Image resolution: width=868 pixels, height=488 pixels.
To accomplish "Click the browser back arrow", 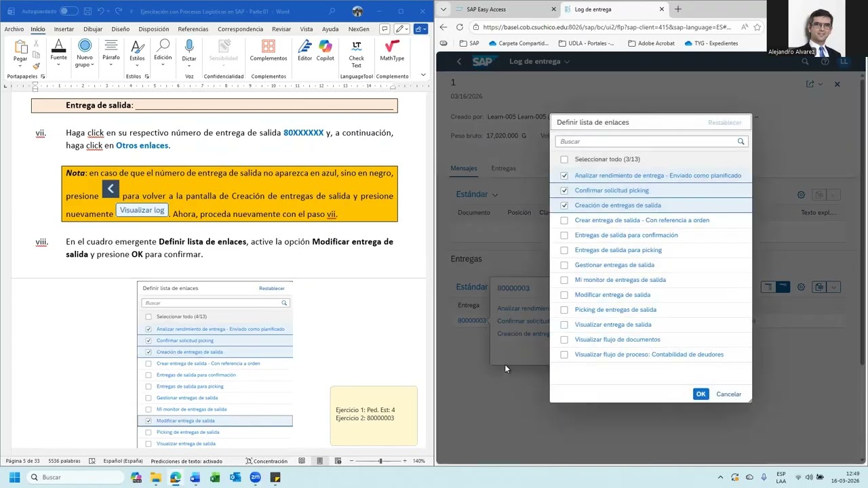I will click(443, 27).
